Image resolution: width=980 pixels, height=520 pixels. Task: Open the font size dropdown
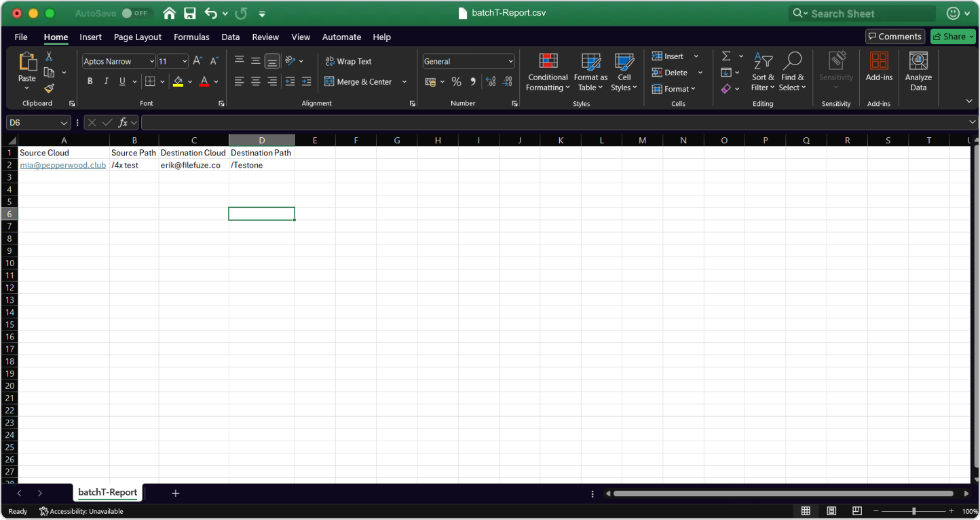tap(185, 62)
